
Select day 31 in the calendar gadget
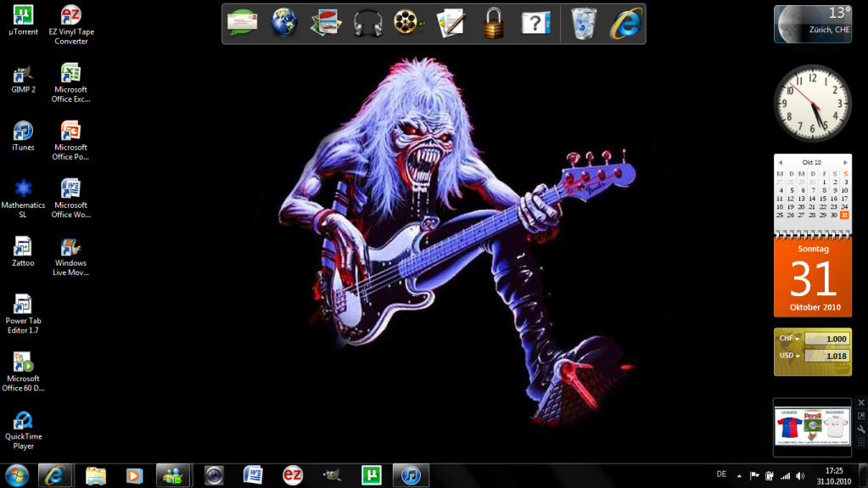(x=844, y=216)
